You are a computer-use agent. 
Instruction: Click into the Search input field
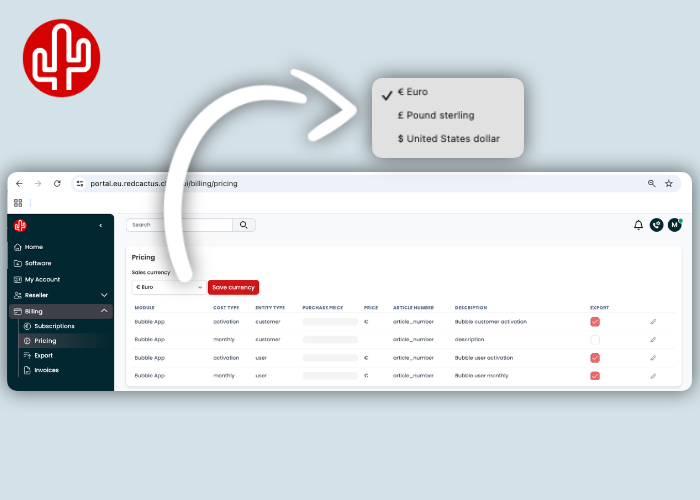click(x=180, y=225)
